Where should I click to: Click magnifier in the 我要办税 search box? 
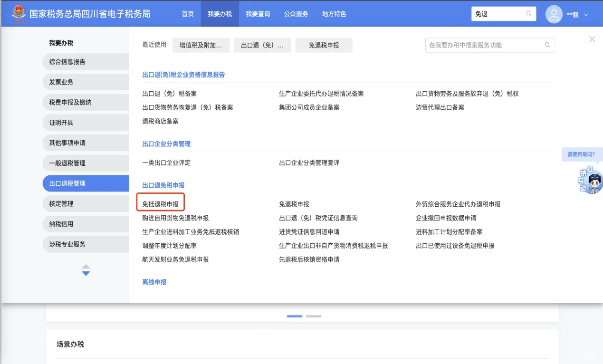(x=547, y=45)
